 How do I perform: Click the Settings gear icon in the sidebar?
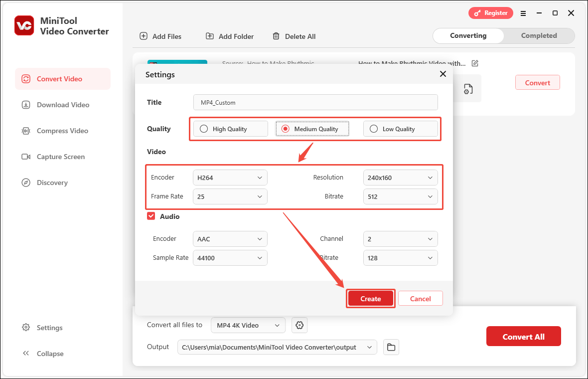tap(26, 327)
